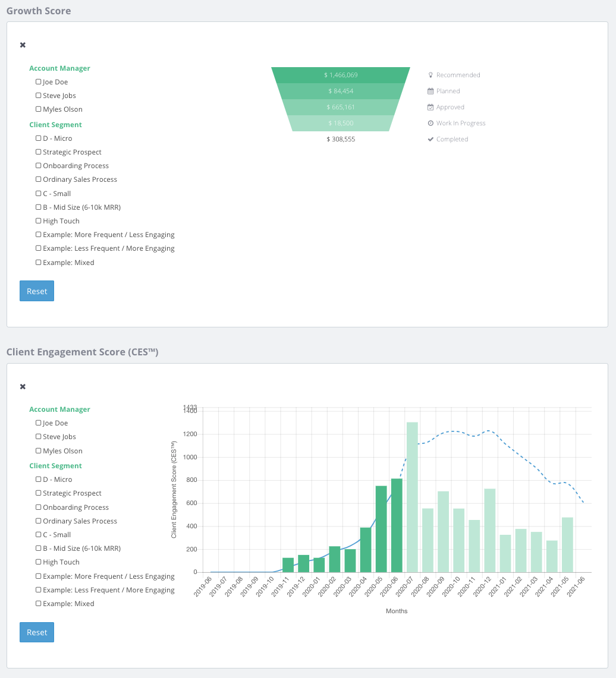Screen dimensions: 616x678
Task: Toggle Example: Less Frequent / More Engaging in CES filters
Action: 39,590
